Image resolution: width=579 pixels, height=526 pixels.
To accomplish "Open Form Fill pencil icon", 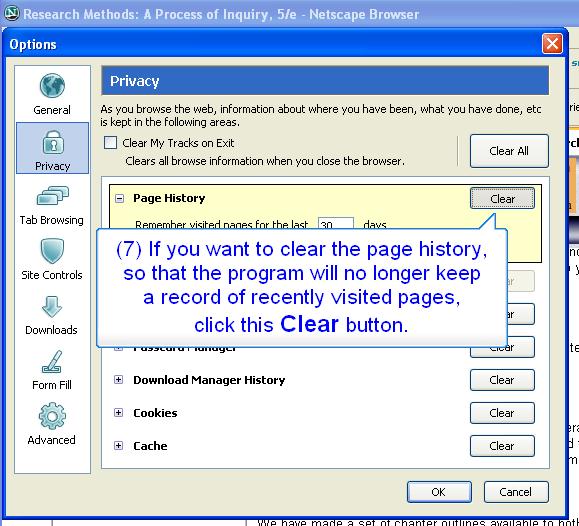I will 52,362.
